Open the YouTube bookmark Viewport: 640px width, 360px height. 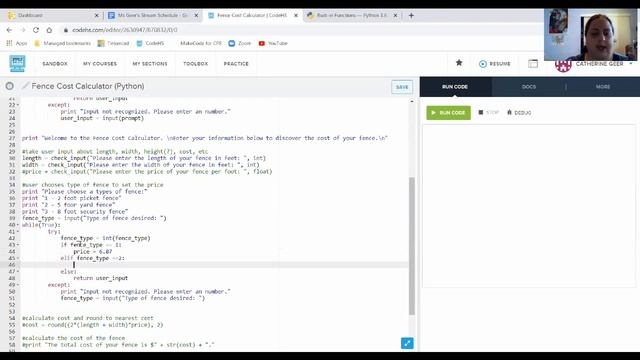(x=273, y=43)
